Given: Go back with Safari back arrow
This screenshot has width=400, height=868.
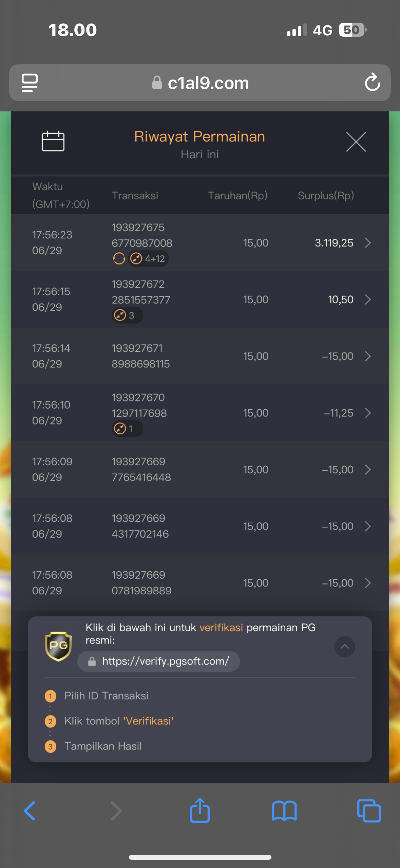Looking at the screenshot, I should point(30,811).
